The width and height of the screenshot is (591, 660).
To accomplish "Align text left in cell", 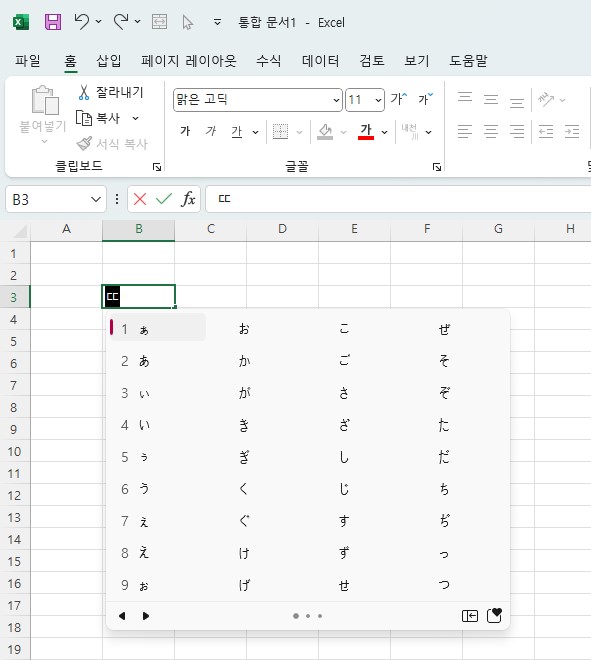I will coord(465,131).
